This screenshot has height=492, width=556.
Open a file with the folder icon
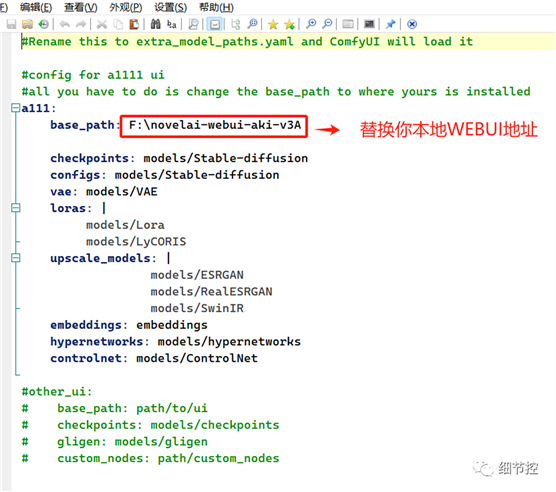coord(27,24)
